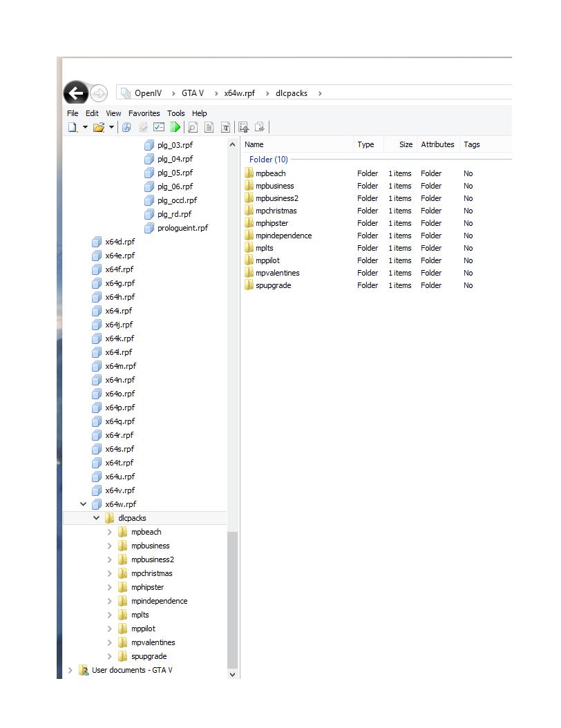
Task: Open the View menu
Action: tap(113, 113)
